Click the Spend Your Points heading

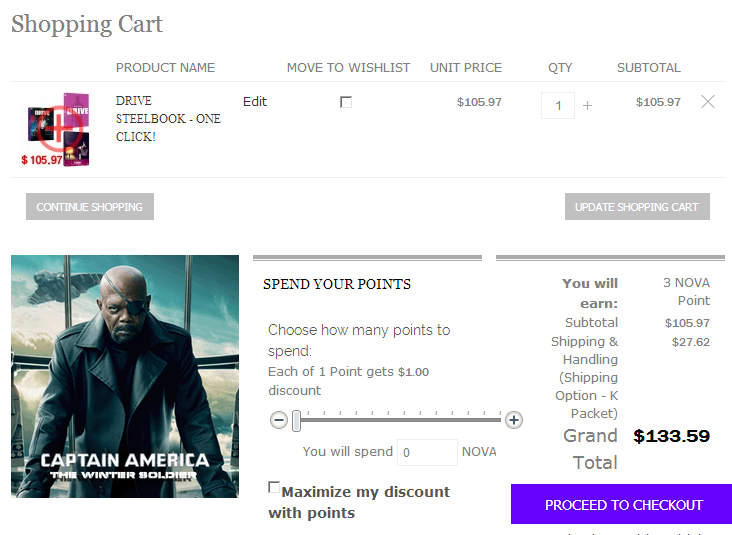(x=337, y=284)
